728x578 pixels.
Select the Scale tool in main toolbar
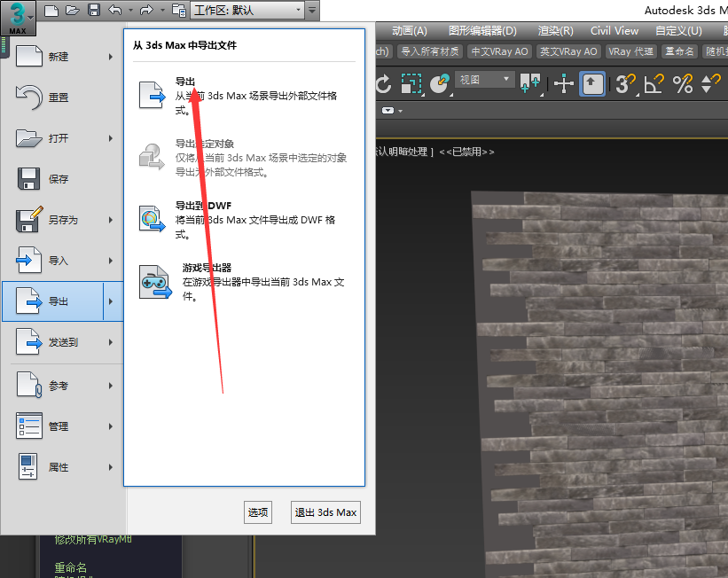pyautogui.click(x=411, y=84)
